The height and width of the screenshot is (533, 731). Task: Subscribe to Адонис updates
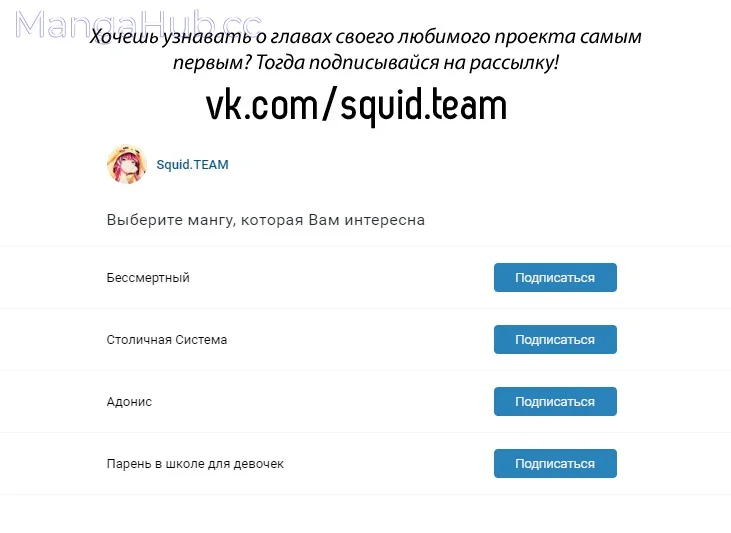(555, 401)
